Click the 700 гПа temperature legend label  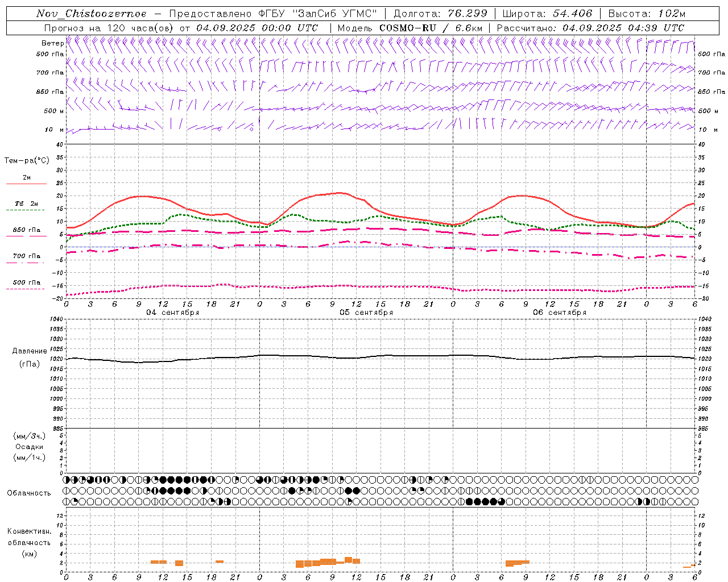(x=27, y=256)
